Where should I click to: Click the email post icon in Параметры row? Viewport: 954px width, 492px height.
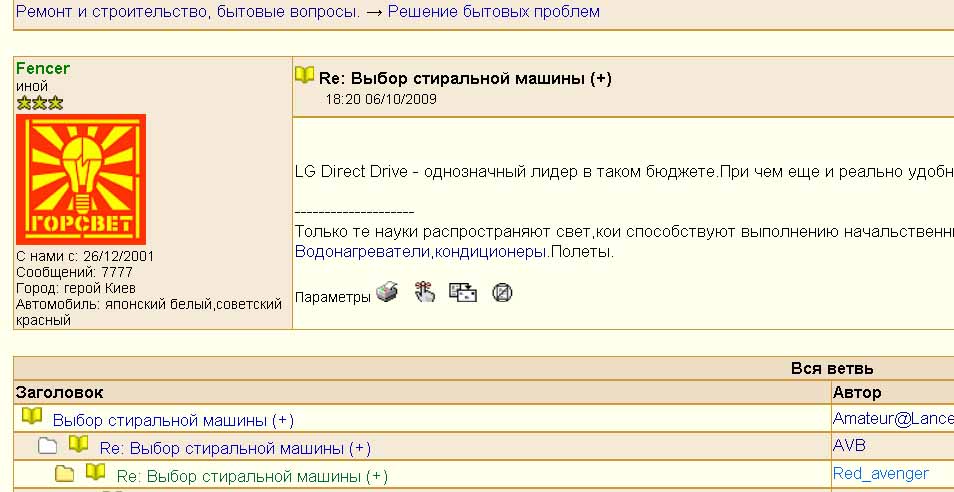pos(463,293)
